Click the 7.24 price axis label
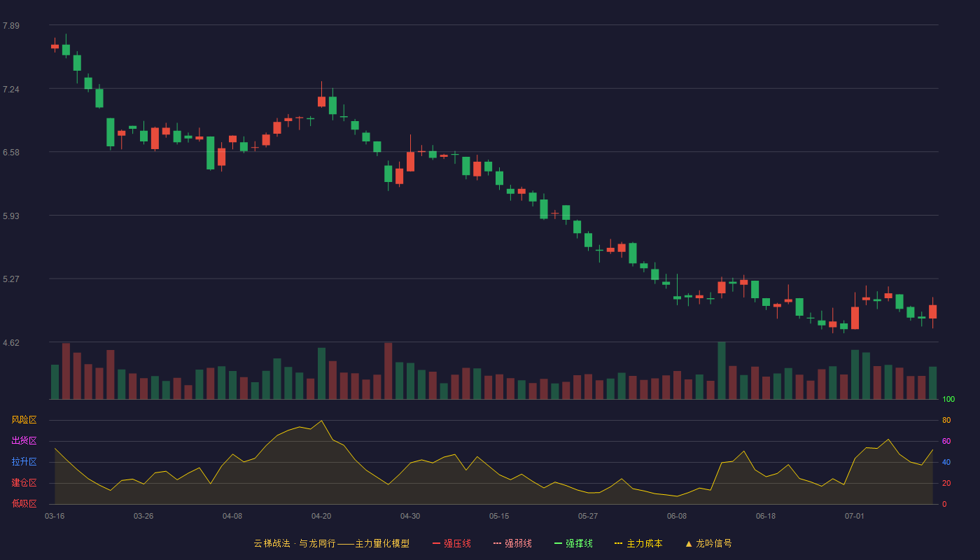980x560 pixels. (11, 90)
